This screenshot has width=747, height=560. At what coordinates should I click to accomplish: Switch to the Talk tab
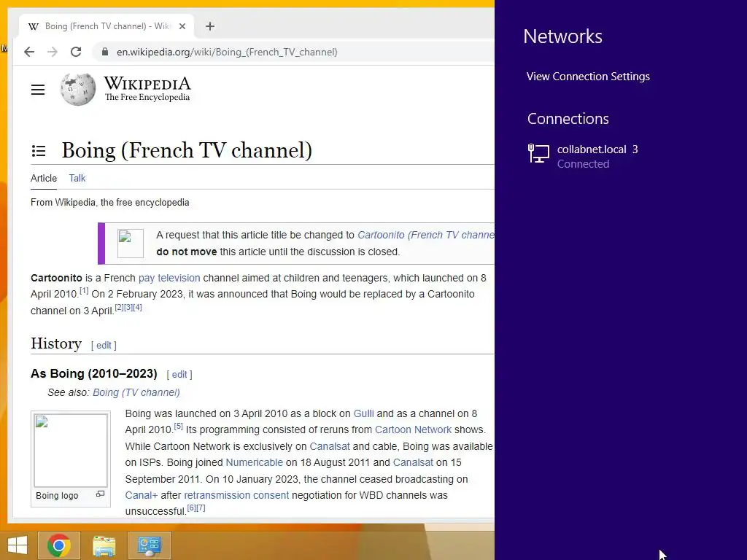(x=77, y=178)
